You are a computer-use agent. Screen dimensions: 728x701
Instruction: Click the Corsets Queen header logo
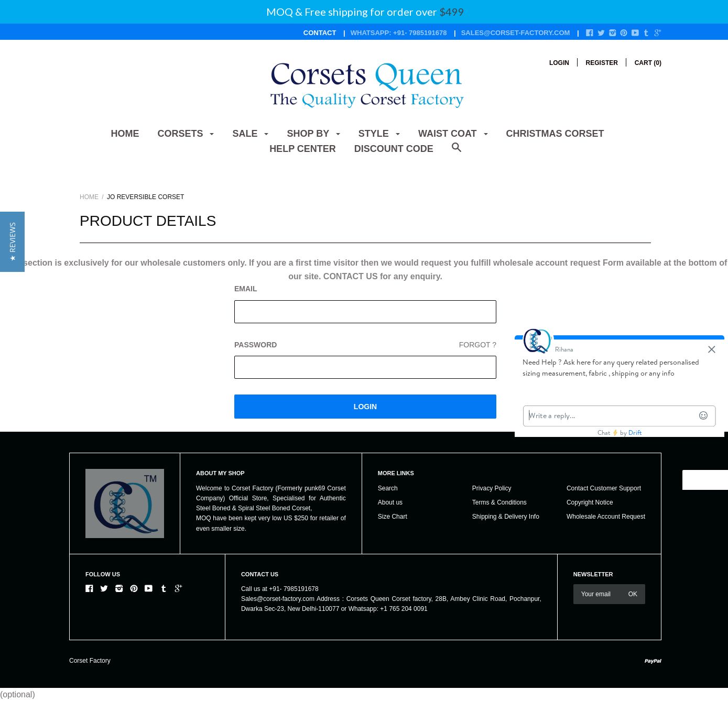tap(367, 85)
